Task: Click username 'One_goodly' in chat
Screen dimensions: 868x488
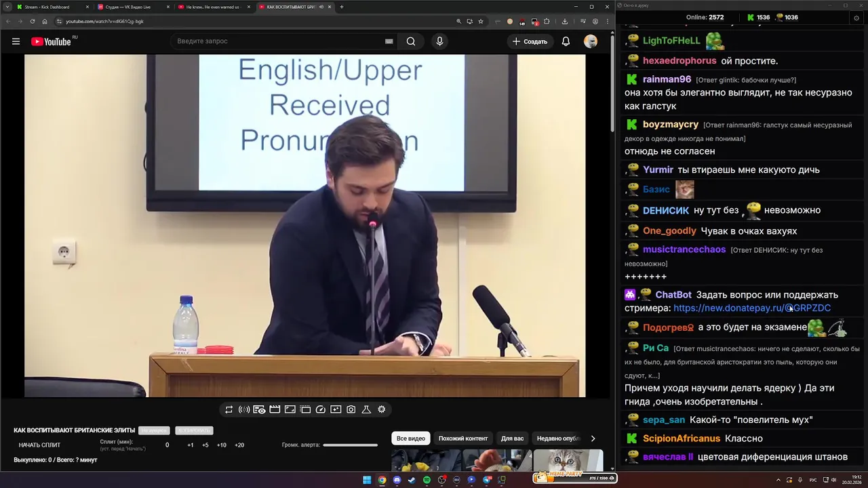Action: (669, 231)
